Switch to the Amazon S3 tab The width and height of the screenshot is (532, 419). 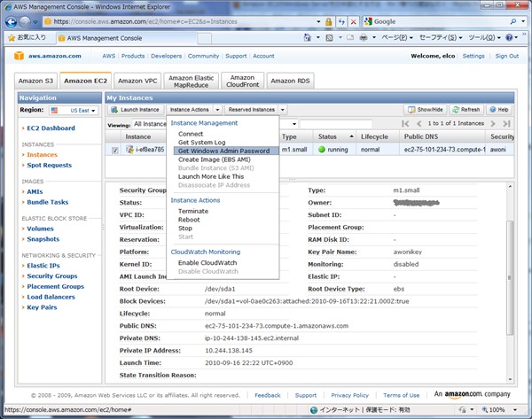[36, 81]
